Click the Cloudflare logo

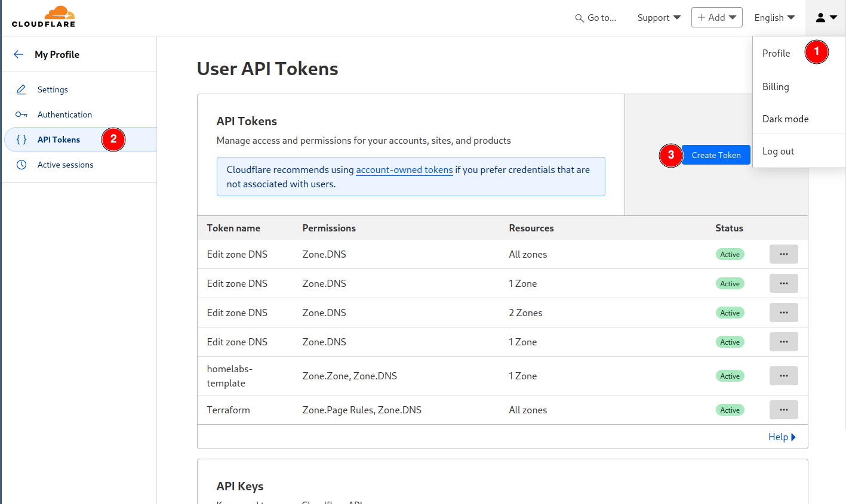[x=44, y=17]
